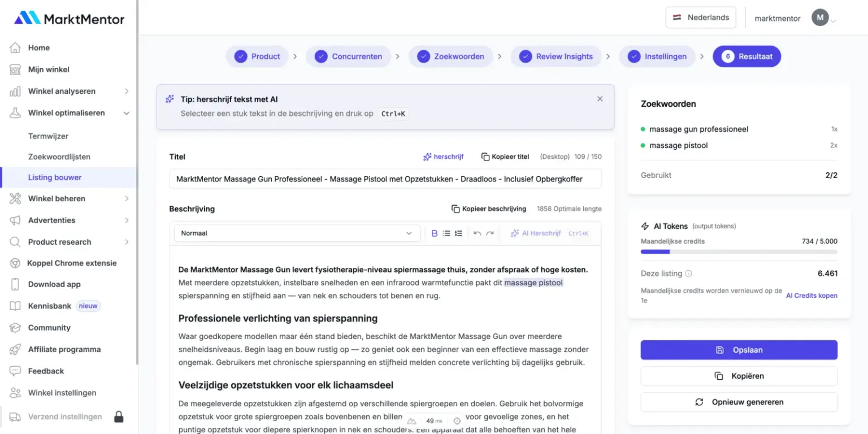This screenshot has width=868, height=434.
Task: Expand the Product research submenu
Action: click(127, 242)
